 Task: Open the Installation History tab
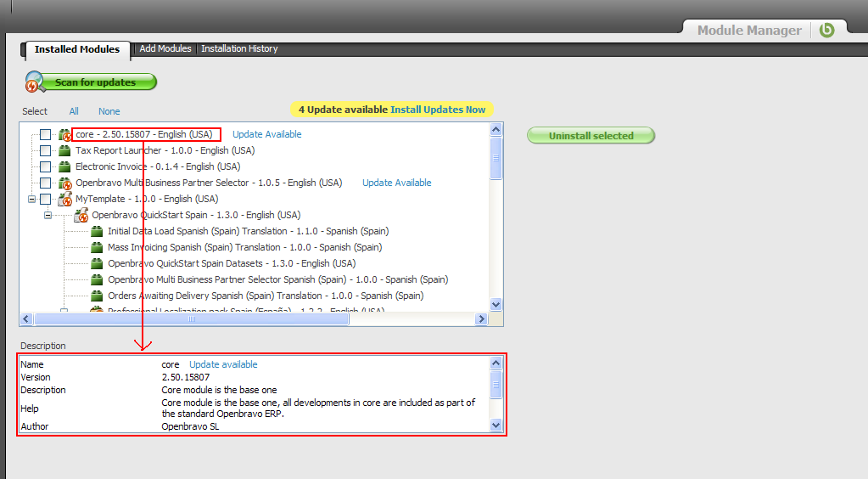coord(239,48)
